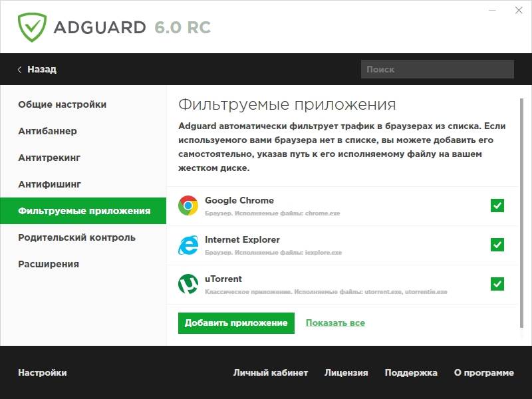Click the Добавить приложение button
The image size is (532, 399).
click(x=236, y=323)
